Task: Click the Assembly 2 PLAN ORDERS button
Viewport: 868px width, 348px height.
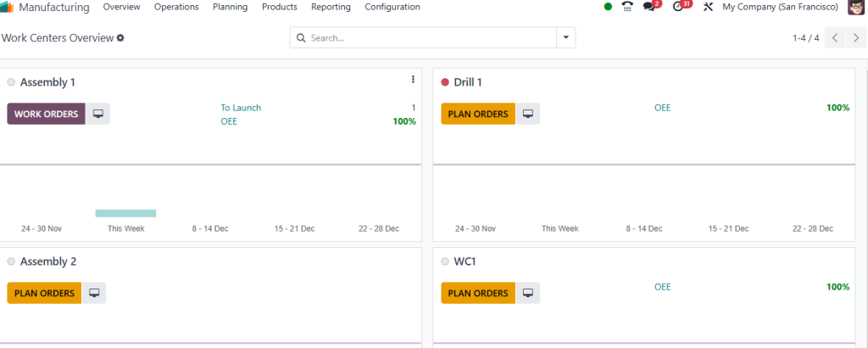Action: click(44, 293)
